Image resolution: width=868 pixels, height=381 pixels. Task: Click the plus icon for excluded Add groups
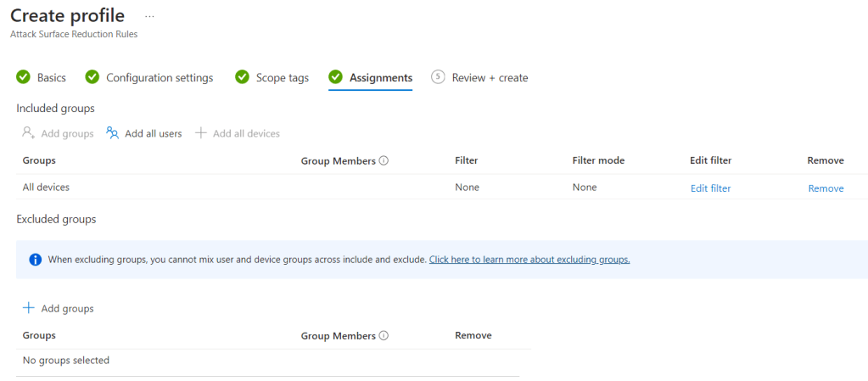(29, 308)
